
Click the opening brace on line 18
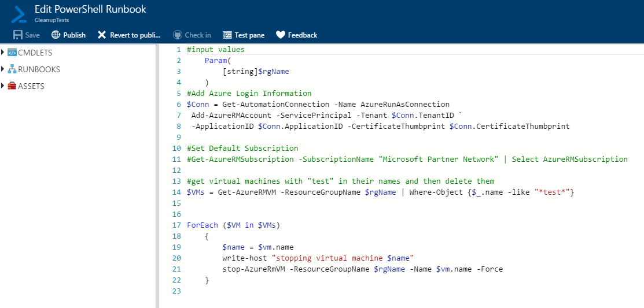pyautogui.click(x=207, y=236)
